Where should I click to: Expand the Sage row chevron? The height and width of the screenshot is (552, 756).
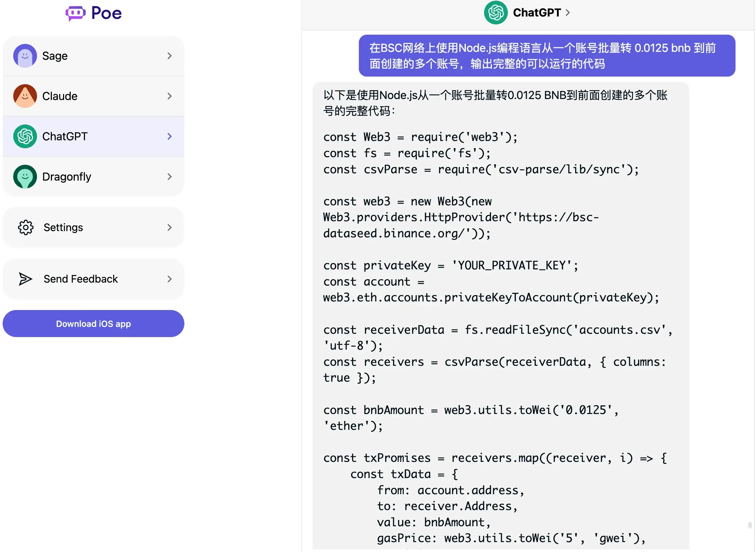click(x=170, y=56)
